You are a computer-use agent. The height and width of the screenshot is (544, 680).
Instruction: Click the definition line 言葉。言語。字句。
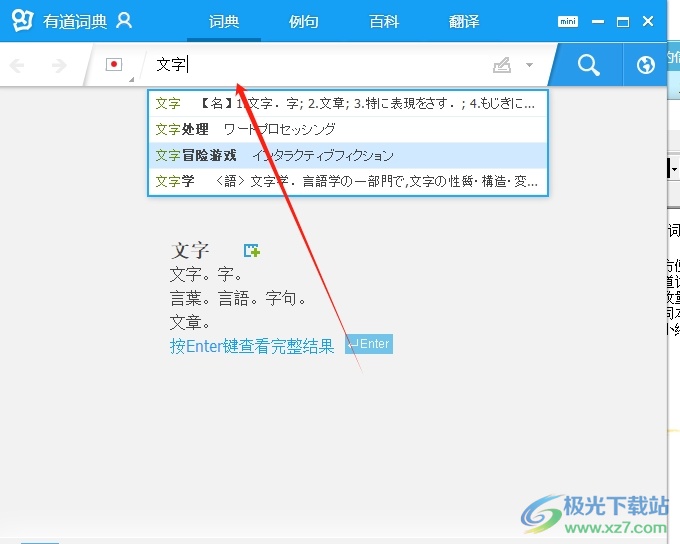pos(238,298)
